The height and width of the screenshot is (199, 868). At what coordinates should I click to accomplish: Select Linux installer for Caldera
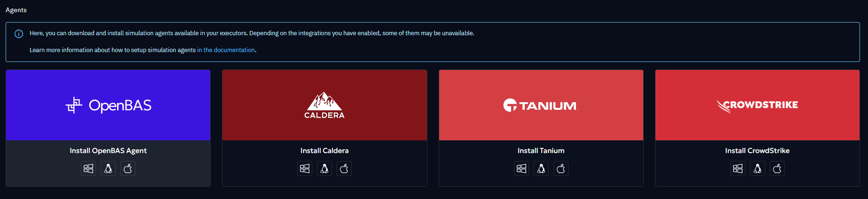pyautogui.click(x=324, y=168)
